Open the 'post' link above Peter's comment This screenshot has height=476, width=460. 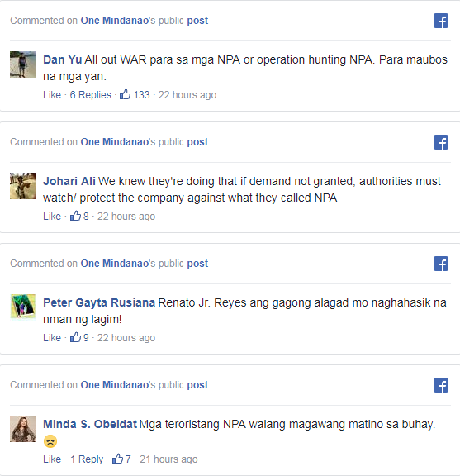pos(197,264)
